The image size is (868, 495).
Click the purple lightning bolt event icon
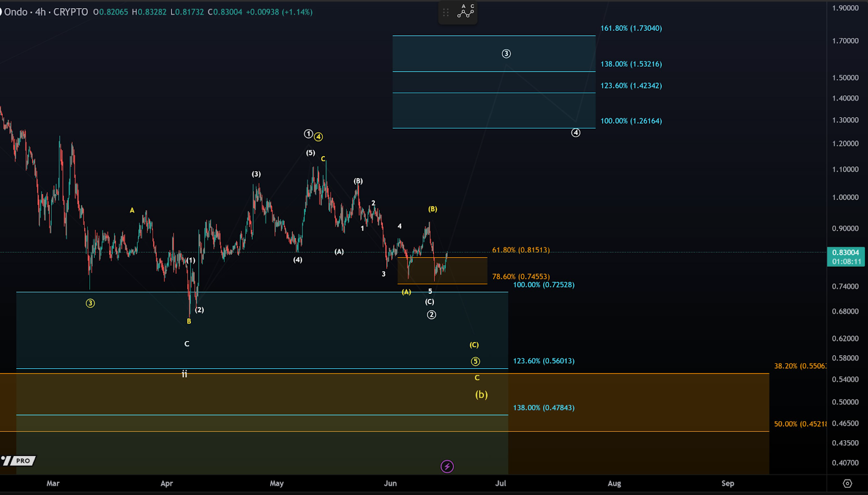pyautogui.click(x=447, y=466)
